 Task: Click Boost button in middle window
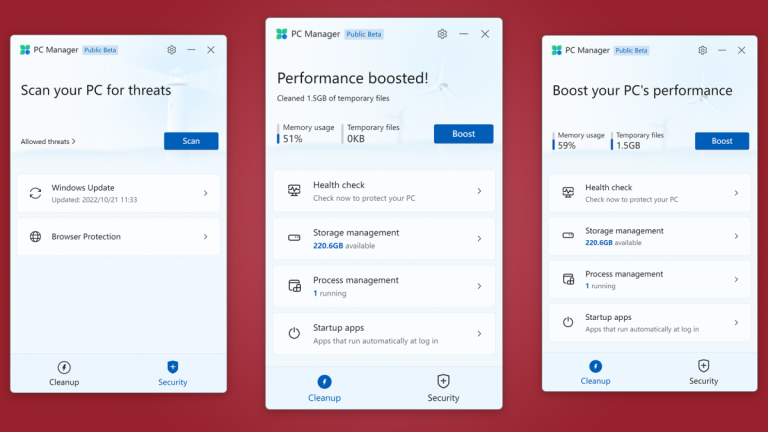pyautogui.click(x=463, y=134)
